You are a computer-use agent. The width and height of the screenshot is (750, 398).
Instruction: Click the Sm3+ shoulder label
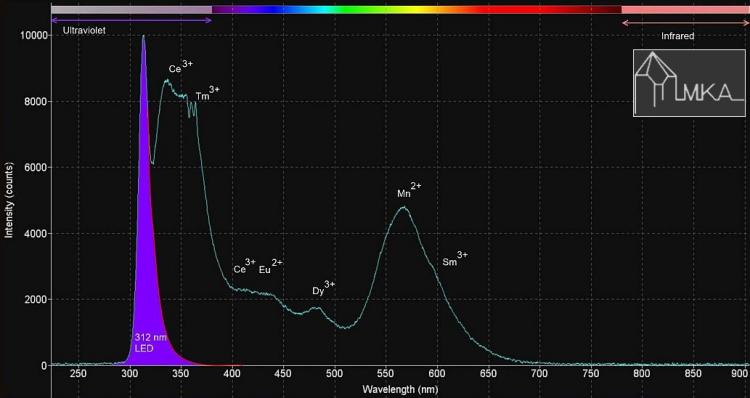pyautogui.click(x=455, y=259)
